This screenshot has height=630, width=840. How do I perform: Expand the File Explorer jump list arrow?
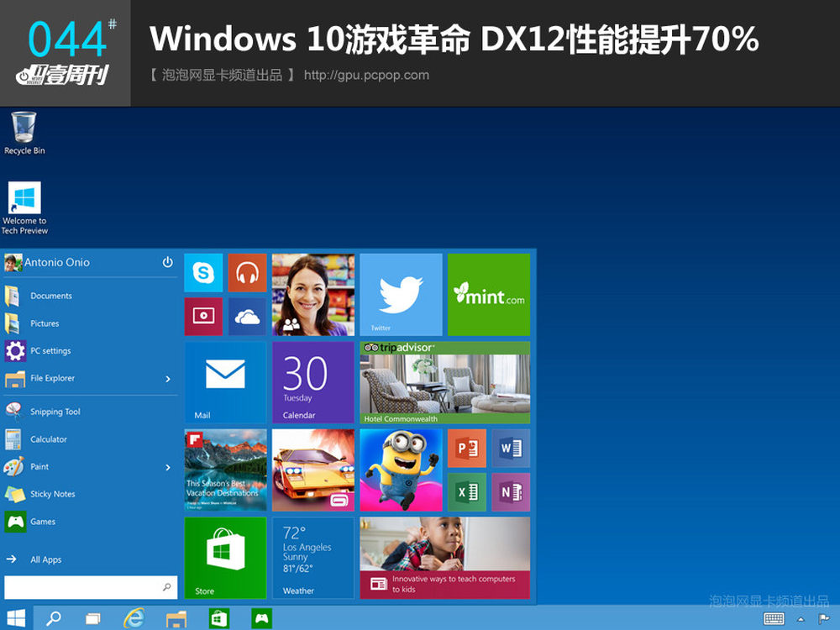pos(168,379)
